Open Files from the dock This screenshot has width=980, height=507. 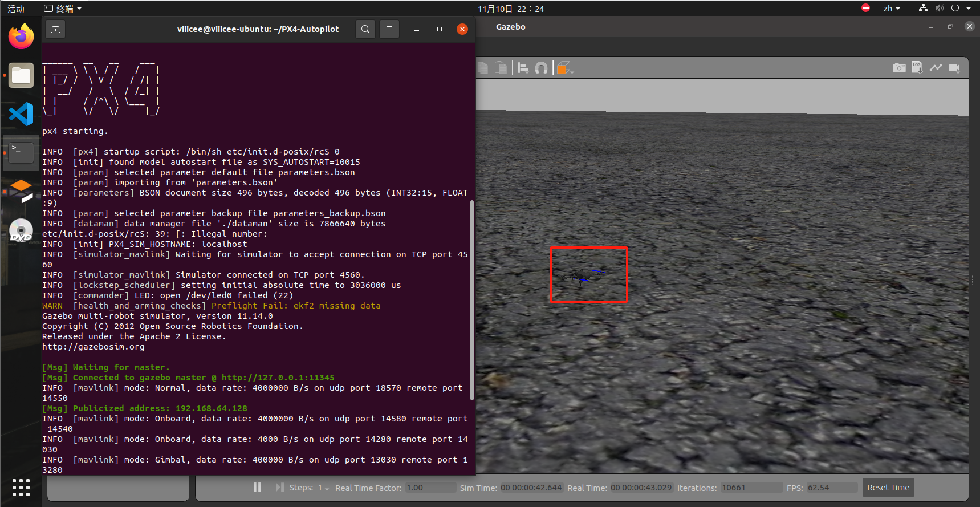pos(21,75)
